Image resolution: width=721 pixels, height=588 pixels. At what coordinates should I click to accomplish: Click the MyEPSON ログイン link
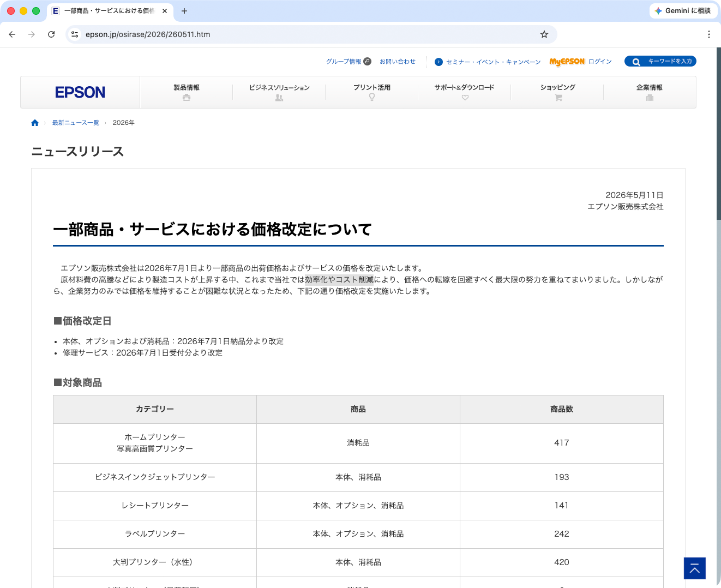(581, 62)
